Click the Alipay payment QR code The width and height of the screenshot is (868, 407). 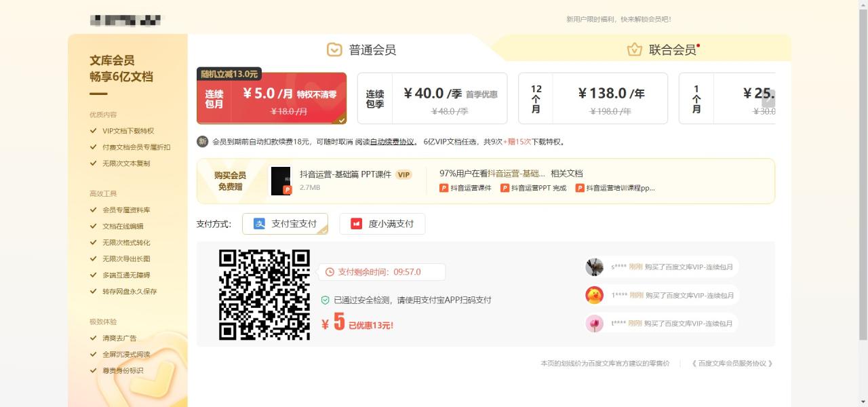click(264, 294)
